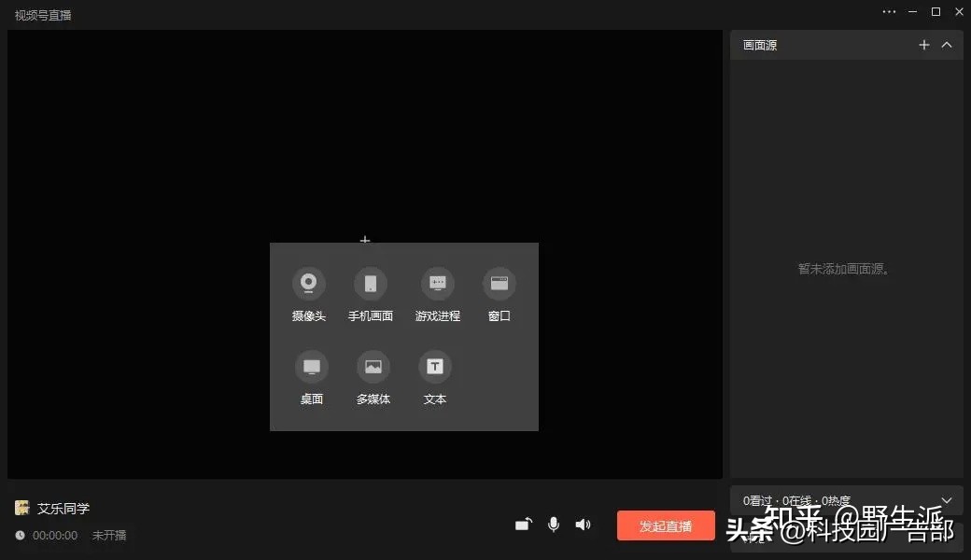
Task: Mute the microphone
Action: [553, 525]
